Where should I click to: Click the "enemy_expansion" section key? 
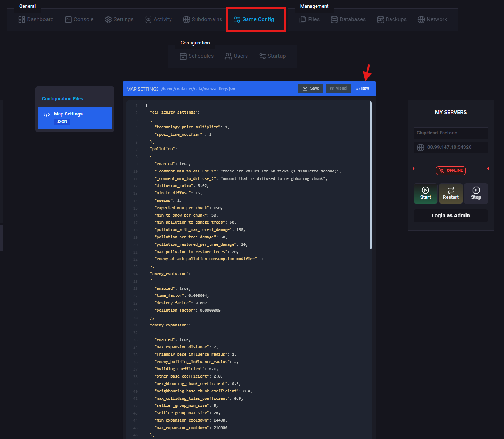tap(170, 325)
